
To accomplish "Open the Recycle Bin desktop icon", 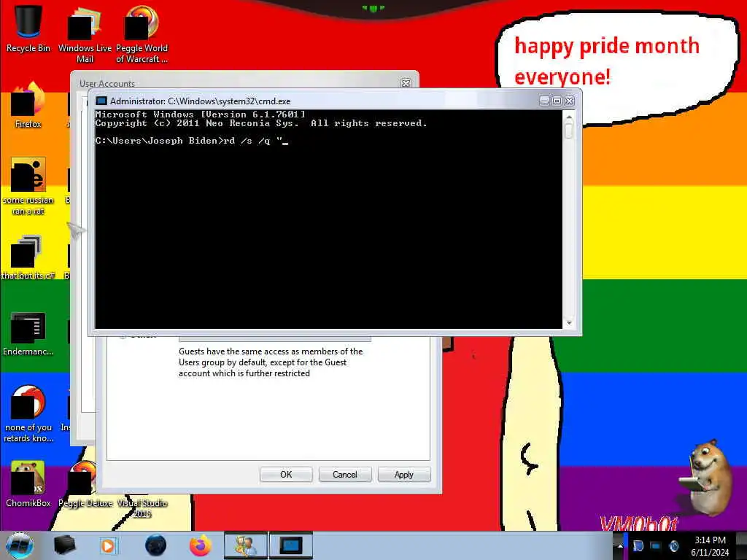I will [28, 28].
